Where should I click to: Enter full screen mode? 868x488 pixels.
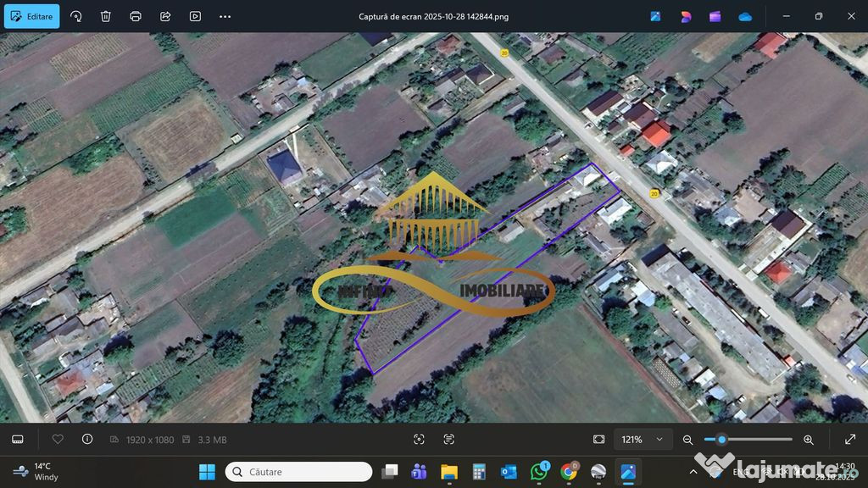(x=849, y=440)
